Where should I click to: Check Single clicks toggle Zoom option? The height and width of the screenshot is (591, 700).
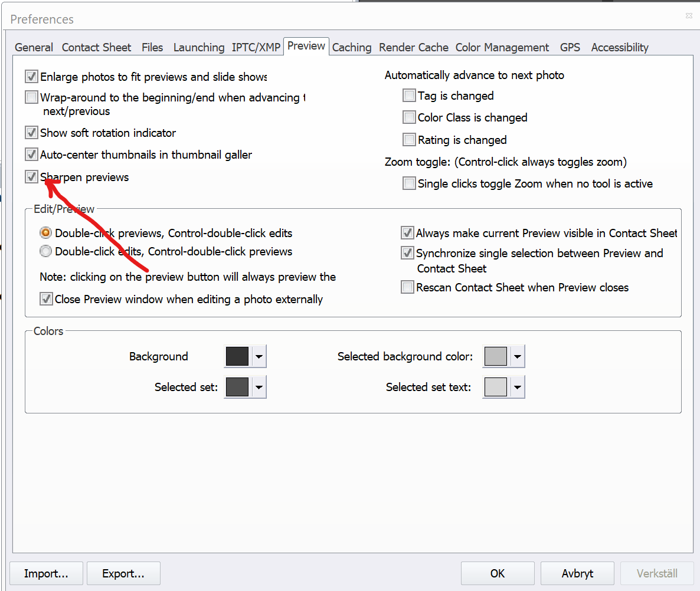coord(409,183)
